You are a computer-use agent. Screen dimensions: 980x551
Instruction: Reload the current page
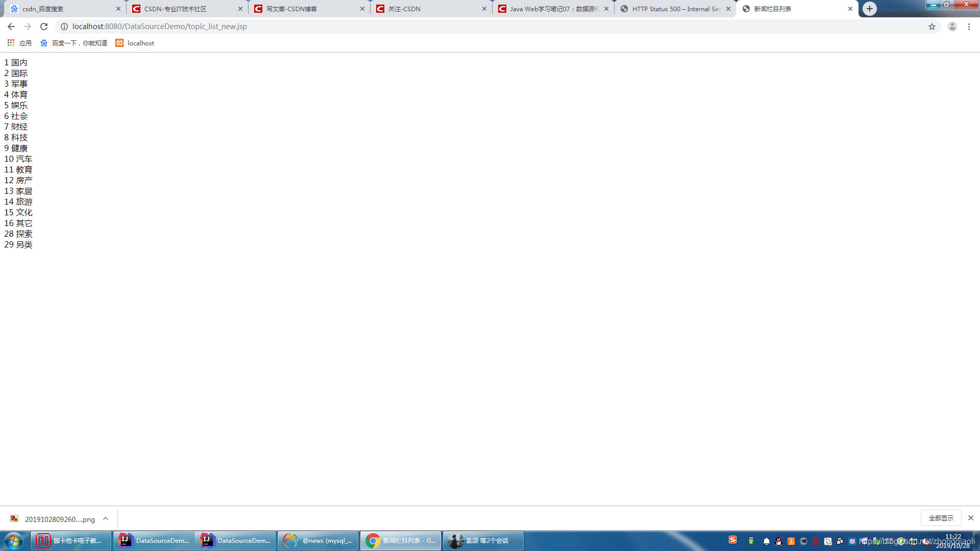pyautogui.click(x=44, y=27)
